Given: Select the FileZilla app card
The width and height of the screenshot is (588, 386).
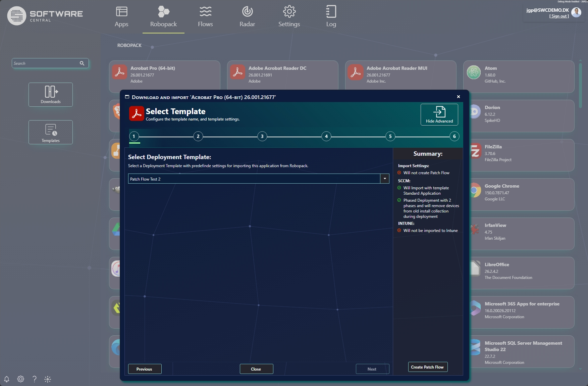Looking at the screenshot, I should tap(522, 155).
